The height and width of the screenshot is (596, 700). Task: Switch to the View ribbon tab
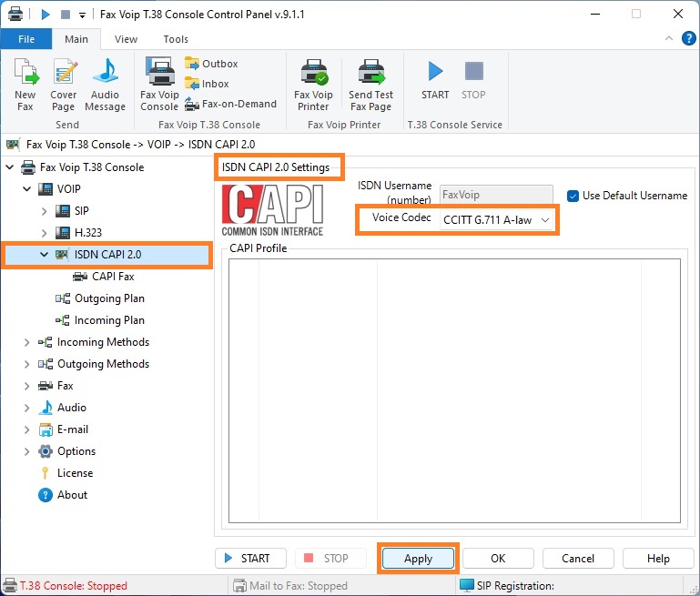point(126,39)
